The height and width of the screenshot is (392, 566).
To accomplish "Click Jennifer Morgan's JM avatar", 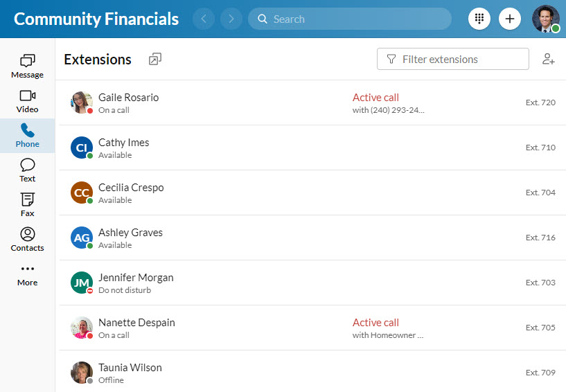I will click(82, 283).
